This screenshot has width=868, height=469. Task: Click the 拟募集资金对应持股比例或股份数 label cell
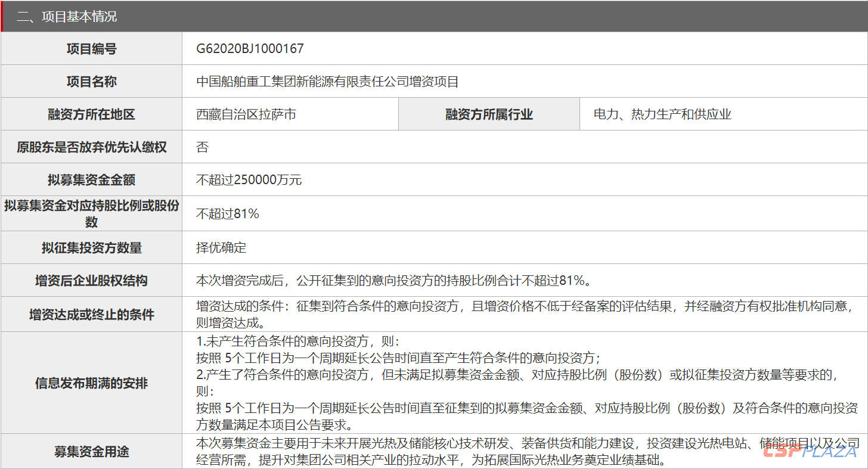tap(91, 214)
